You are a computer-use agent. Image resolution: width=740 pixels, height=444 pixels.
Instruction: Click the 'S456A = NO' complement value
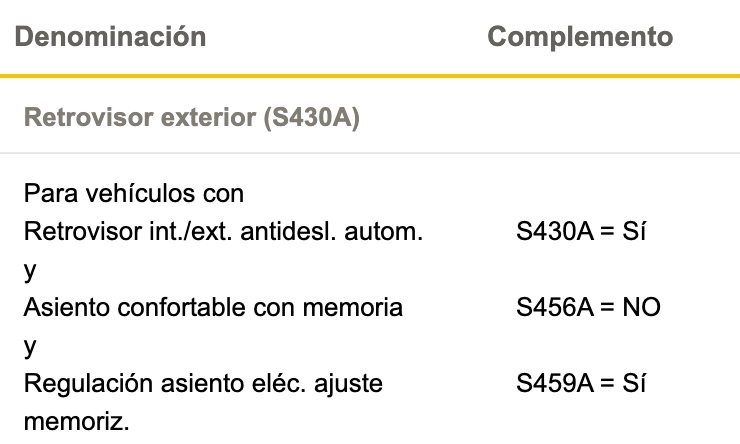pyautogui.click(x=588, y=308)
